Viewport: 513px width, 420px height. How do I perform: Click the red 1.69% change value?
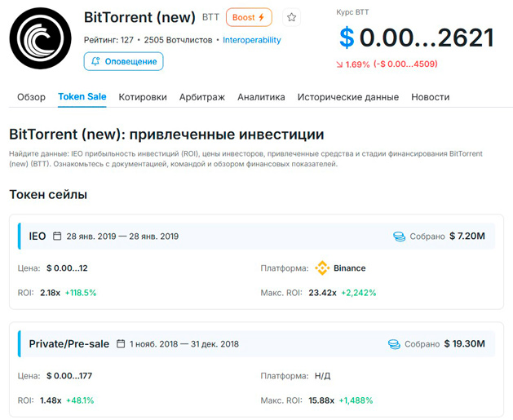click(357, 64)
